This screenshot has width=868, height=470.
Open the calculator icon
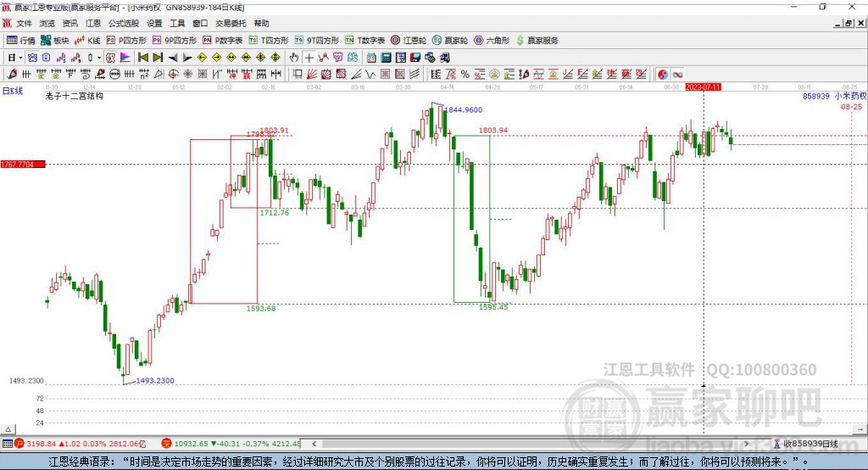pos(387,58)
